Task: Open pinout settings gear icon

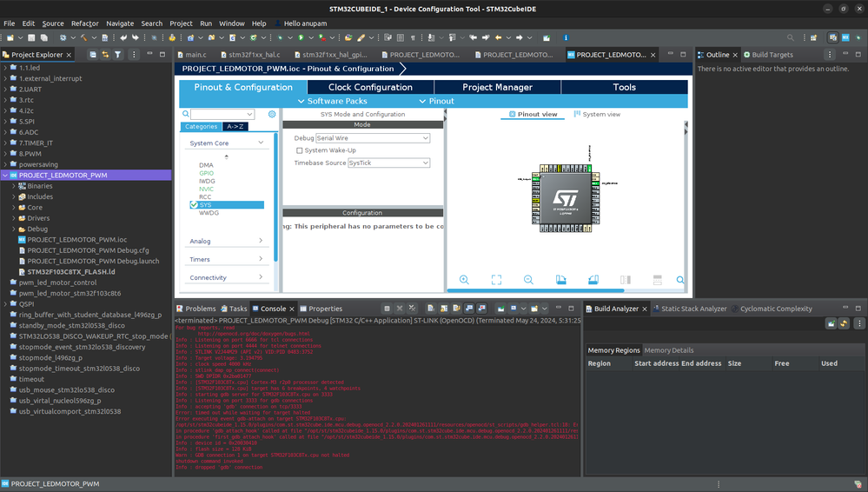Action: click(272, 114)
